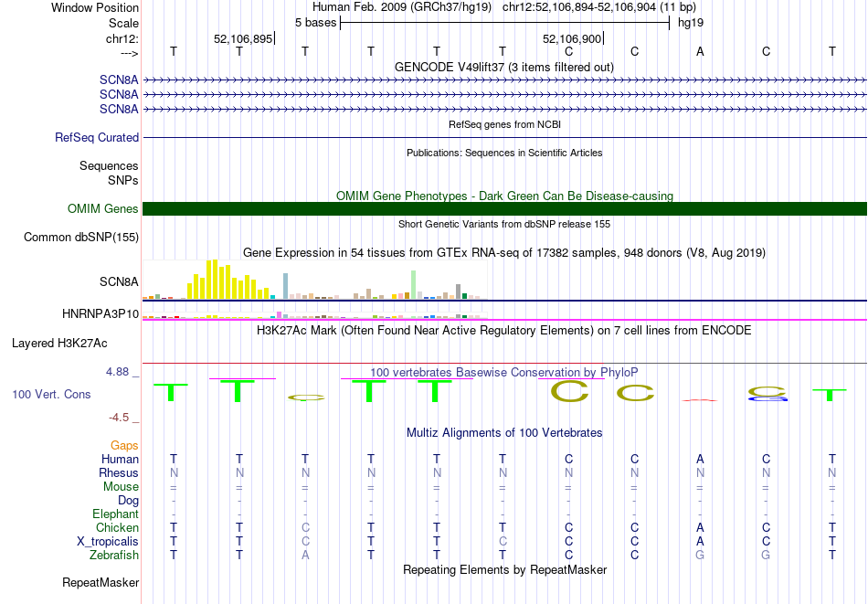Click the A base in the Zebrafish row
Screen dimensions: 868x604
tap(305, 556)
